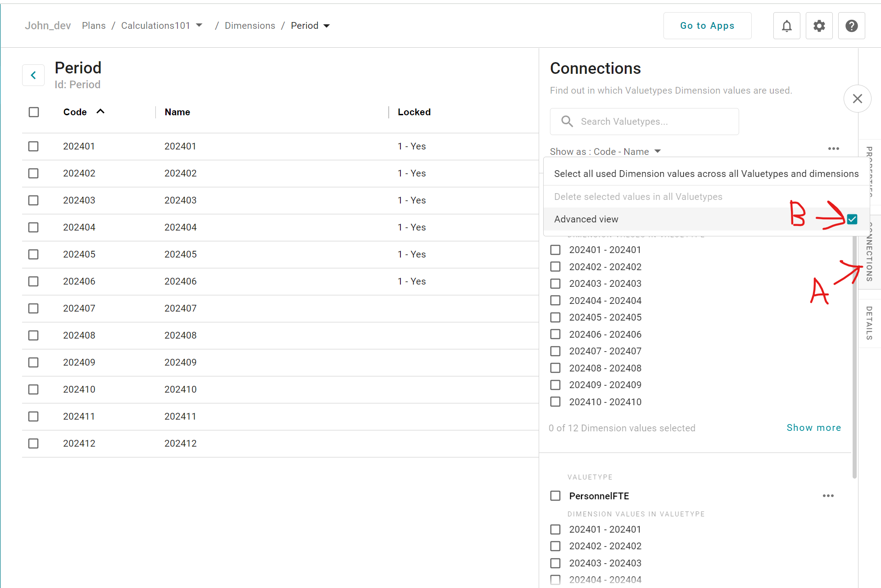Click the Show more link
The height and width of the screenshot is (588, 881).
[813, 428]
